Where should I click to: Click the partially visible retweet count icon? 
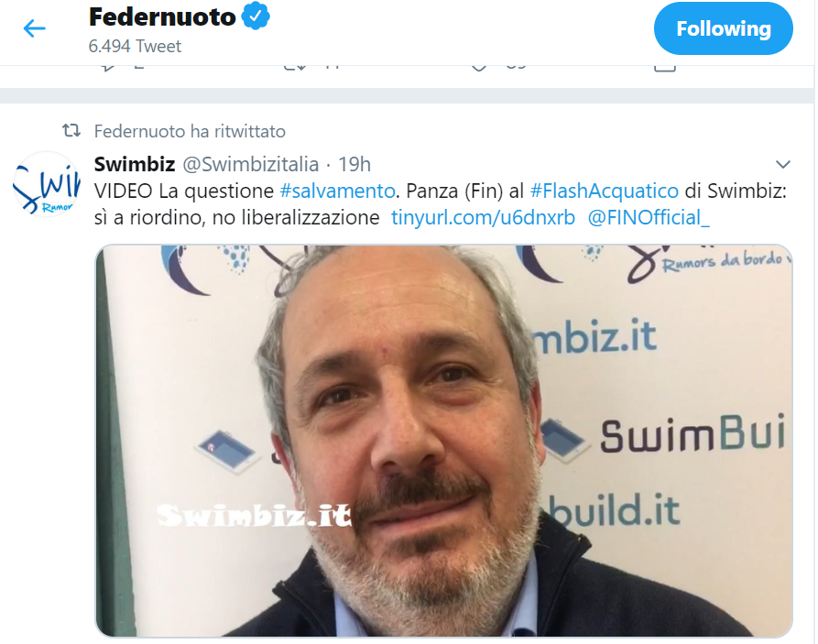(295, 67)
